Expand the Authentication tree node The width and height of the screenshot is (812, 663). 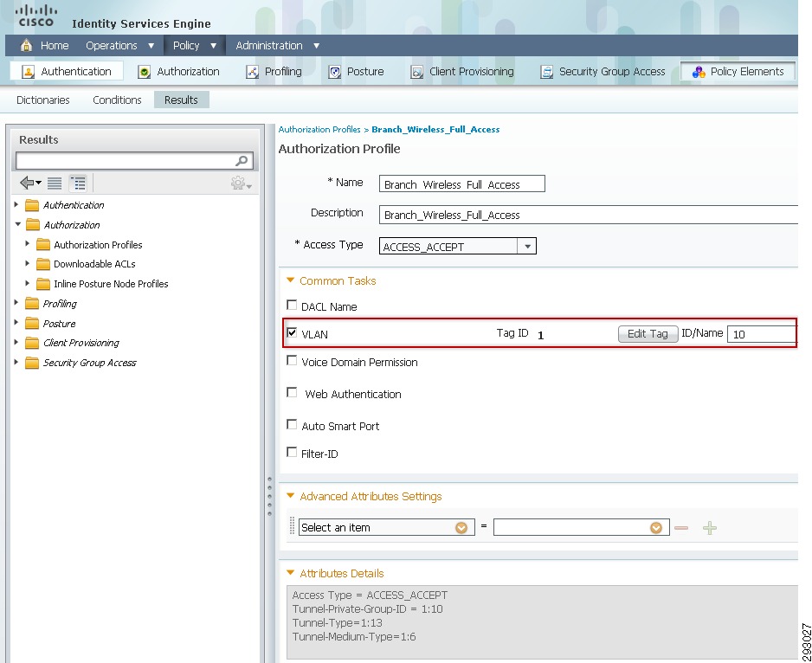pyautogui.click(x=16, y=204)
